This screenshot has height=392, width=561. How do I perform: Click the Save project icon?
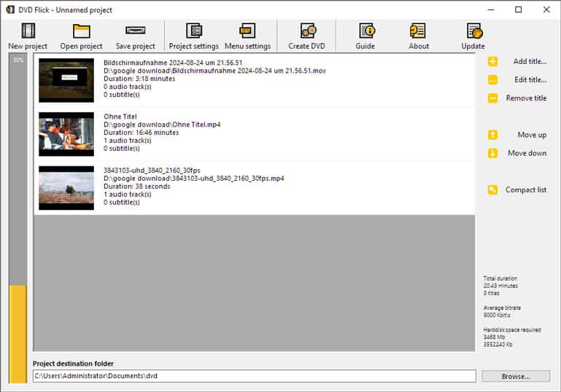click(135, 30)
